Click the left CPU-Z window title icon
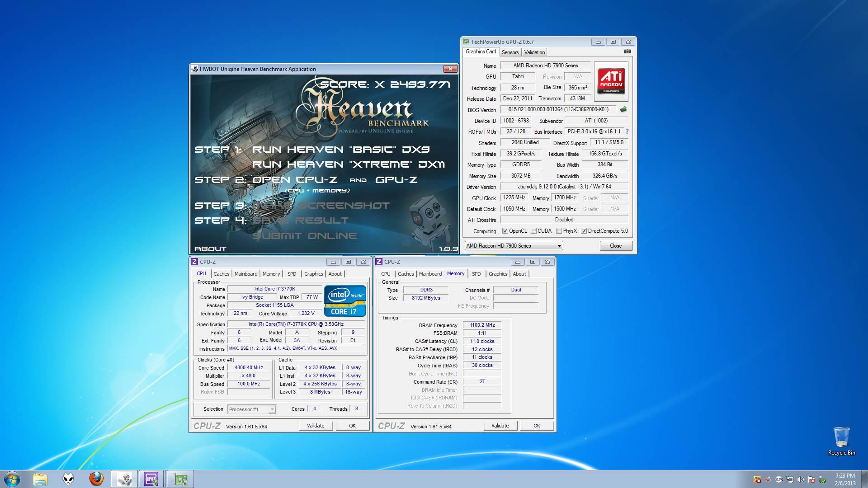Viewport: 868px width, 488px height. coord(194,262)
